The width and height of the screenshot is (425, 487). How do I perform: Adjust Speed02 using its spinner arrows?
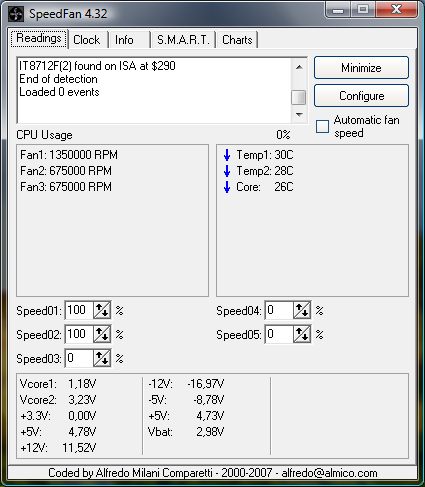(102, 334)
